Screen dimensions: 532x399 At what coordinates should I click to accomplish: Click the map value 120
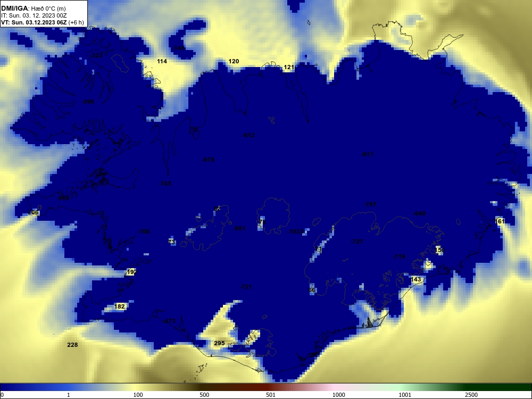[x=234, y=61]
